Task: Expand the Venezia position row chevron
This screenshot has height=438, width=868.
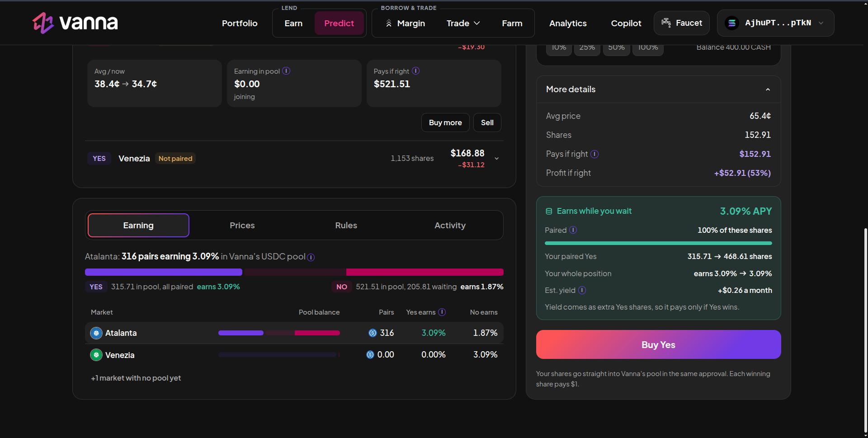Action: tap(497, 159)
